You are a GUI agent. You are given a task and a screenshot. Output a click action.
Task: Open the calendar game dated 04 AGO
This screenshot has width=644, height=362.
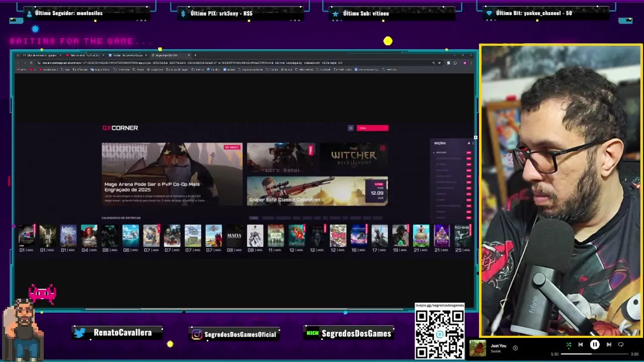coord(89,236)
